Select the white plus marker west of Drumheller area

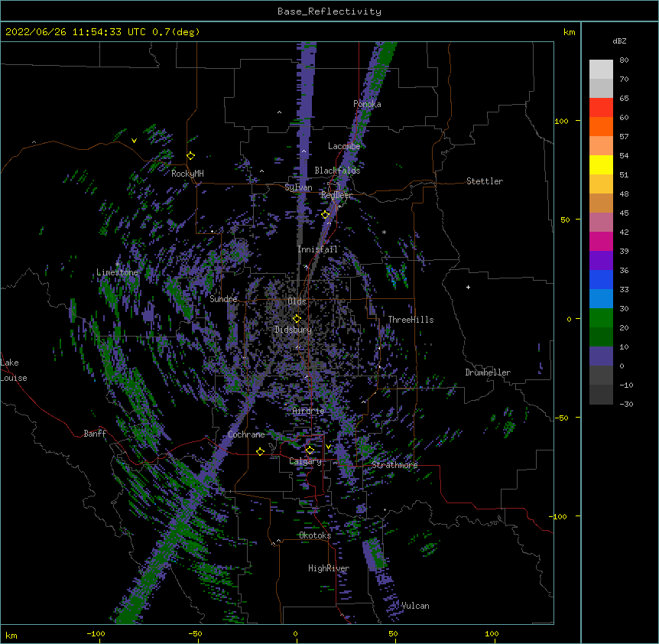click(x=468, y=287)
